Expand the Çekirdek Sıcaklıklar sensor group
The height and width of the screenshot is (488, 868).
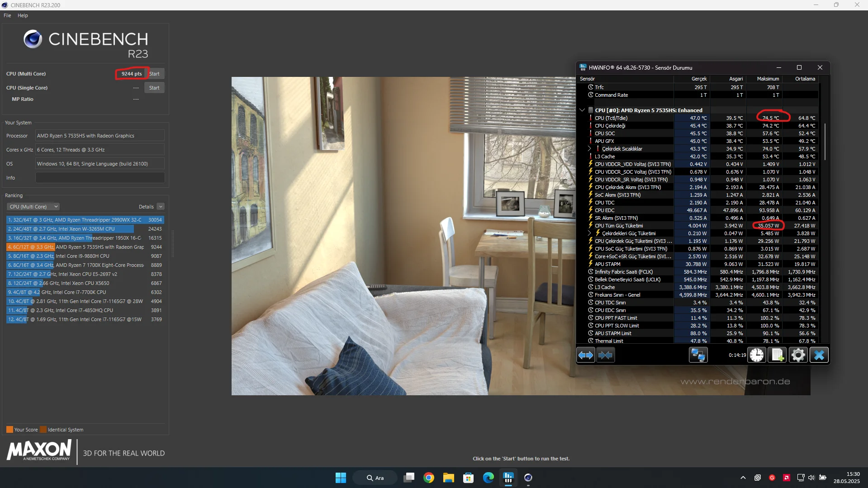589,149
